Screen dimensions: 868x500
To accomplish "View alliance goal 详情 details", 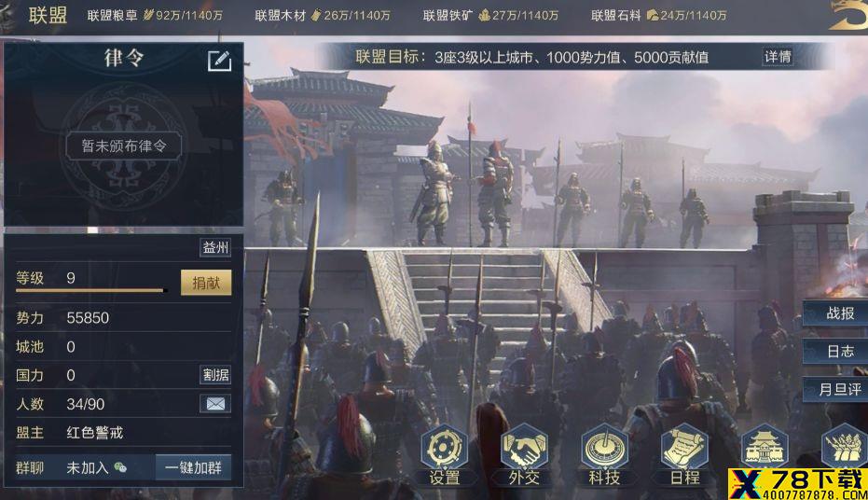I will coord(778,57).
